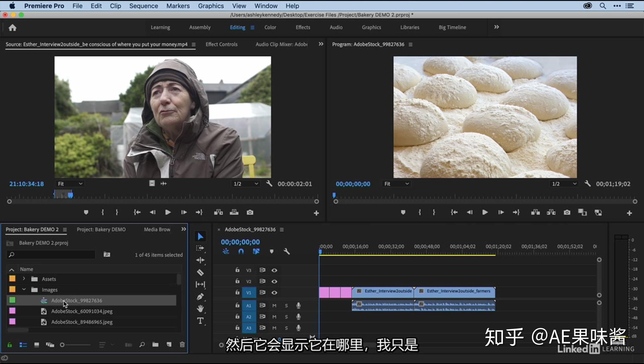
Task: Select the Hand tool
Action: pyautogui.click(x=200, y=309)
